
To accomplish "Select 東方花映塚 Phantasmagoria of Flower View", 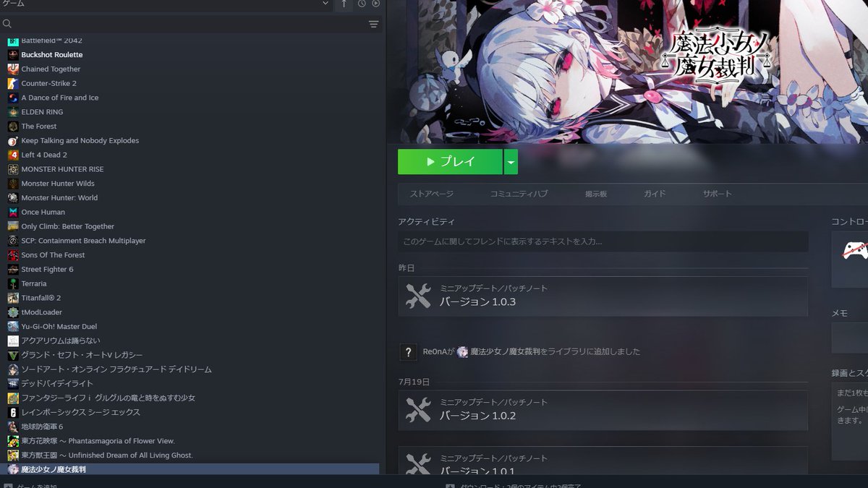I will [98, 441].
